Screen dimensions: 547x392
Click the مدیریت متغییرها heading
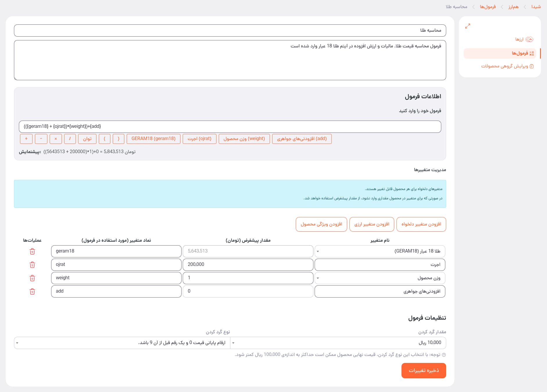pos(430,170)
